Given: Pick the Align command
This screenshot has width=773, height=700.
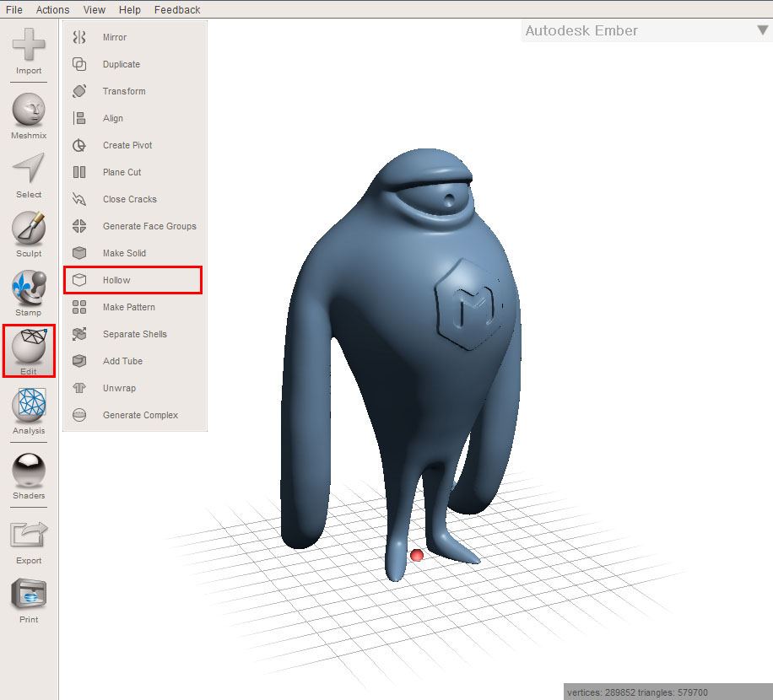Looking at the screenshot, I should click(x=134, y=118).
